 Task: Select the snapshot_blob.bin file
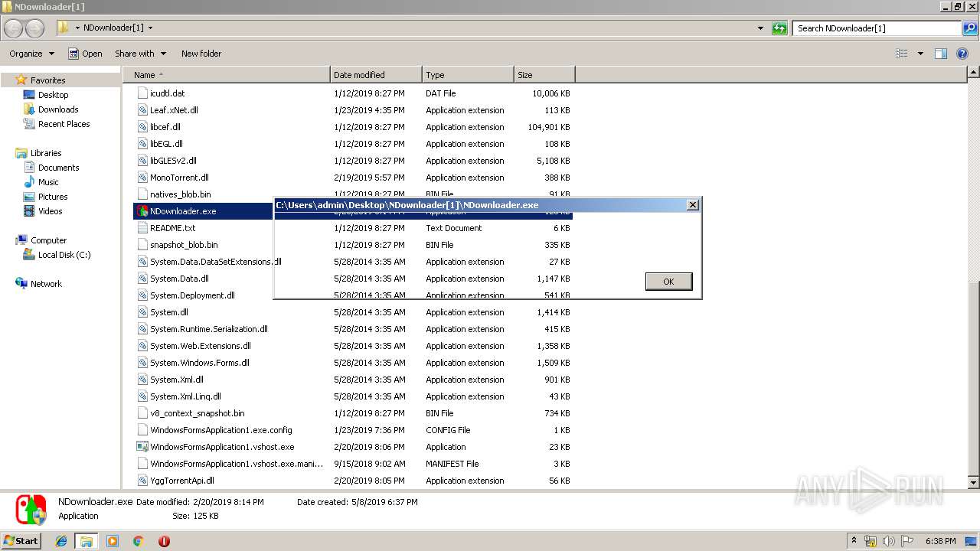click(x=184, y=245)
